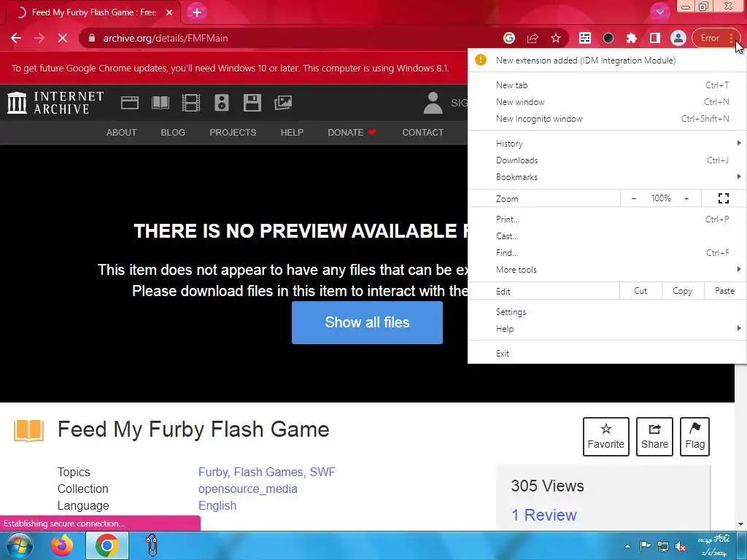Click the dark circle extension icon
This screenshot has width=747, height=560.
608,38
